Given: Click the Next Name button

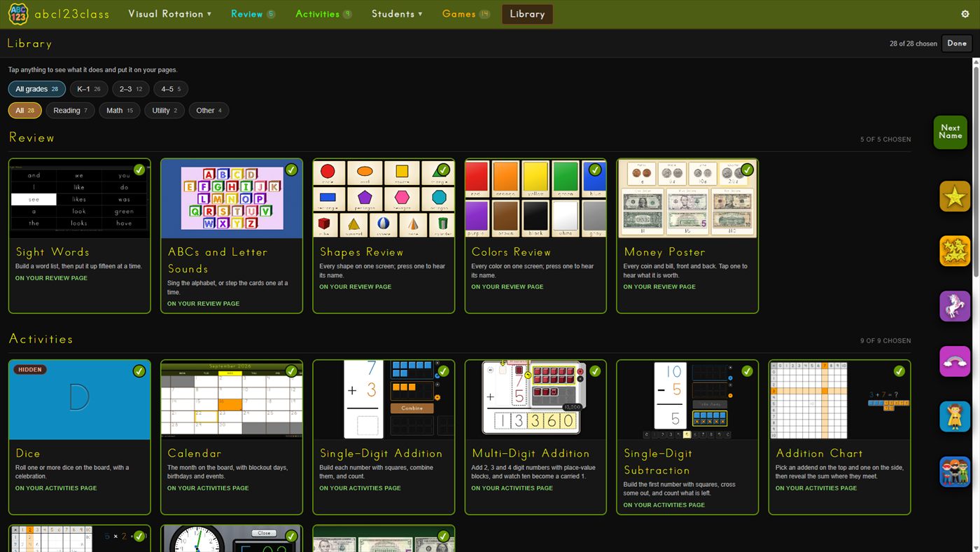Looking at the screenshot, I should (x=951, y=132).
